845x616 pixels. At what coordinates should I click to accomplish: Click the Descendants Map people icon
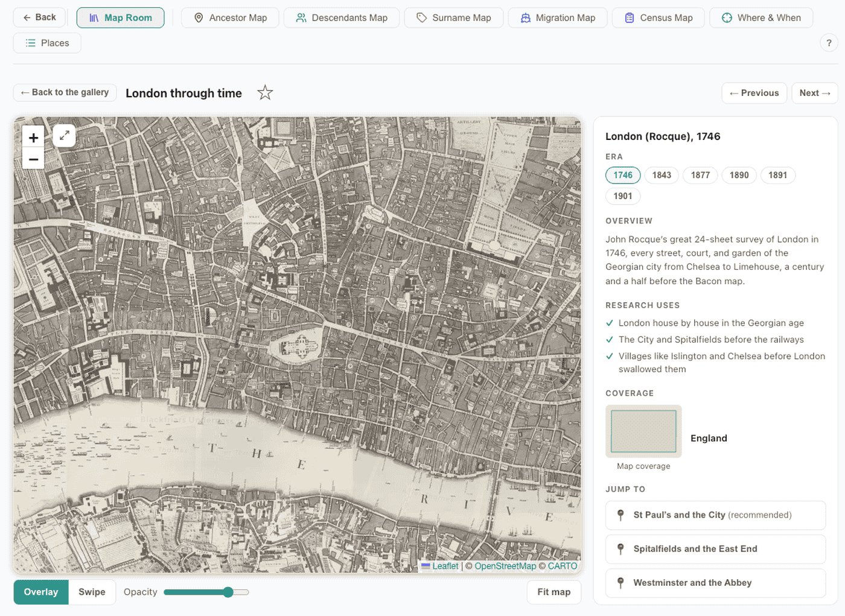[301, 18]
